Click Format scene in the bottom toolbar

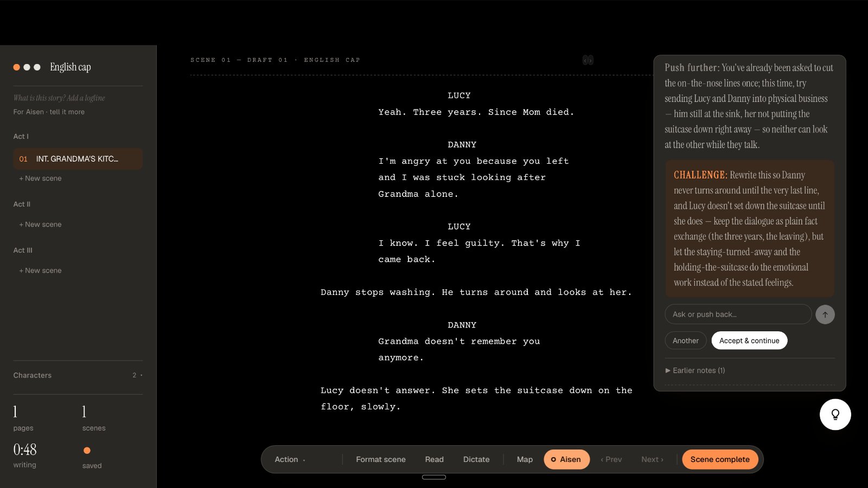(381, 459)
